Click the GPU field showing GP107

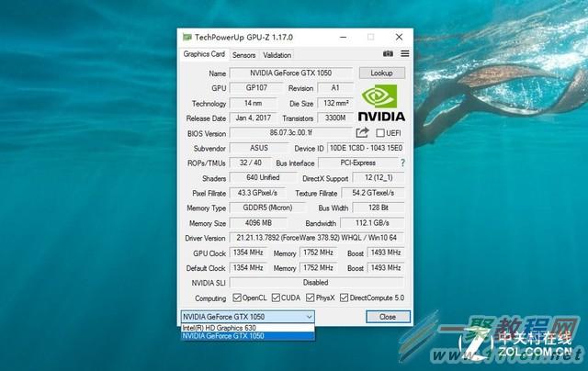[256, 88]
